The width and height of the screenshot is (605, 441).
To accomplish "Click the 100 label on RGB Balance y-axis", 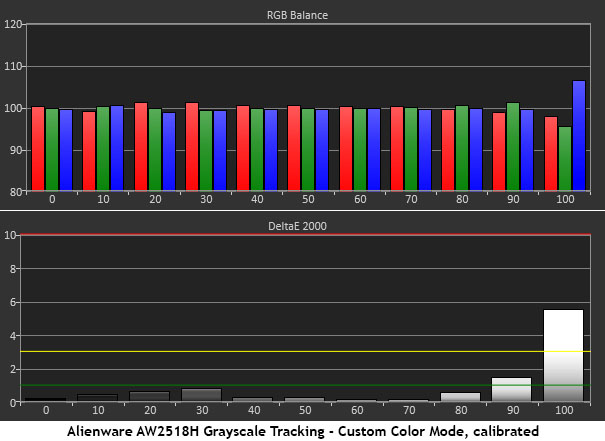I will (13, 108).
